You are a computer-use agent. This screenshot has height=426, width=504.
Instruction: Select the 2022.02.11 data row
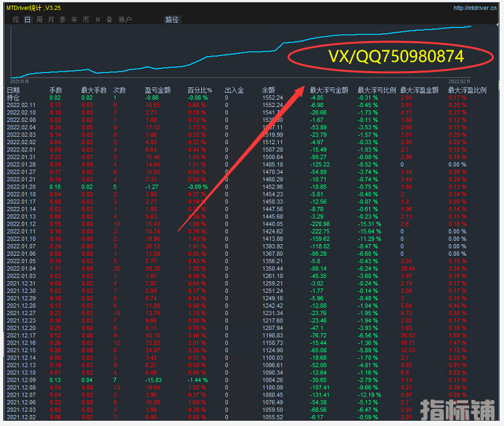19,104
